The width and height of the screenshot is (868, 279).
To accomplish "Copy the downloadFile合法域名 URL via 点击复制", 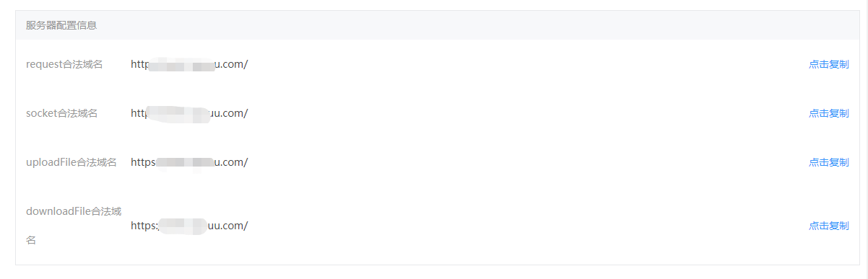I will point(828,226).
